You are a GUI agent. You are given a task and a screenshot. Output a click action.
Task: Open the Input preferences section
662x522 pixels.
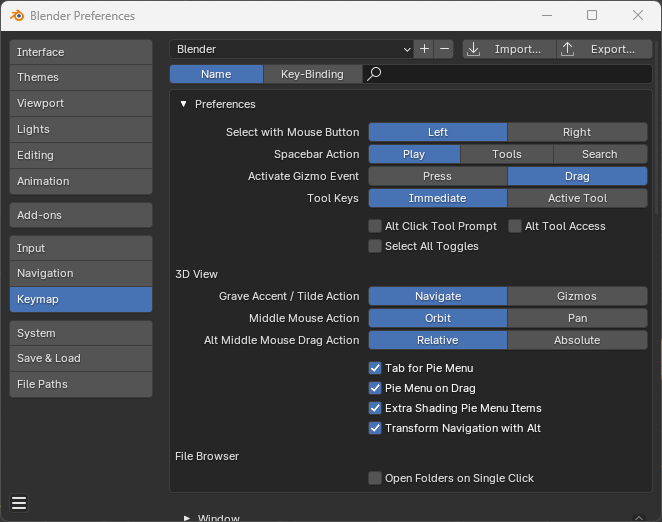pyautogui.click(x=81, y=248)
